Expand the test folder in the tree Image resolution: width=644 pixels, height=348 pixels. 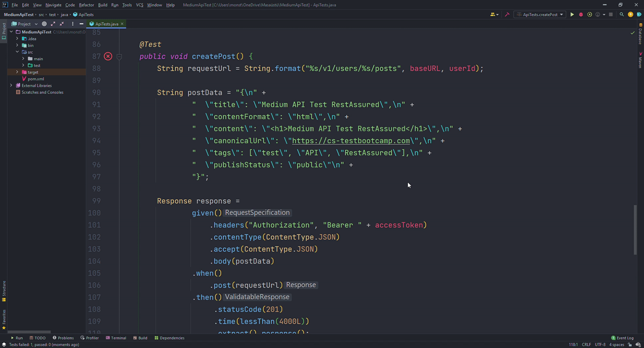[23, 65]
